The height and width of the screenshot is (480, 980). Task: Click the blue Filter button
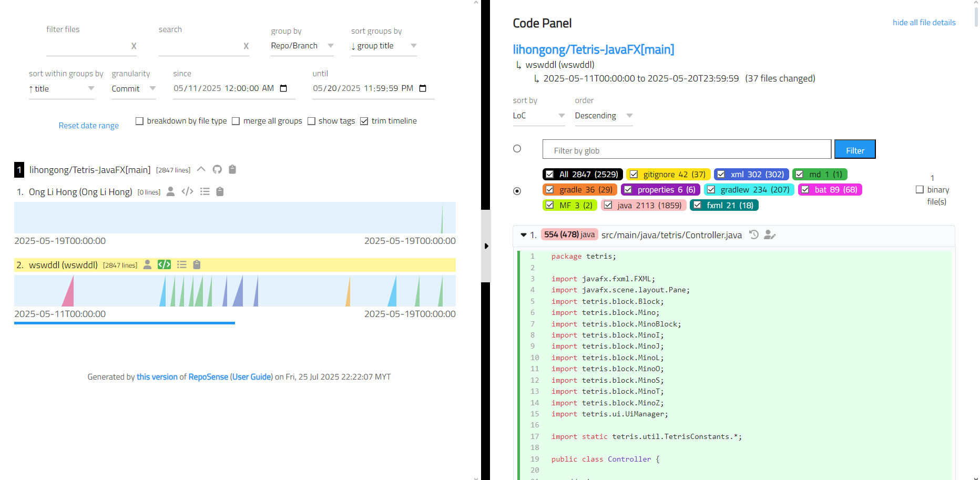pos(855,149)
